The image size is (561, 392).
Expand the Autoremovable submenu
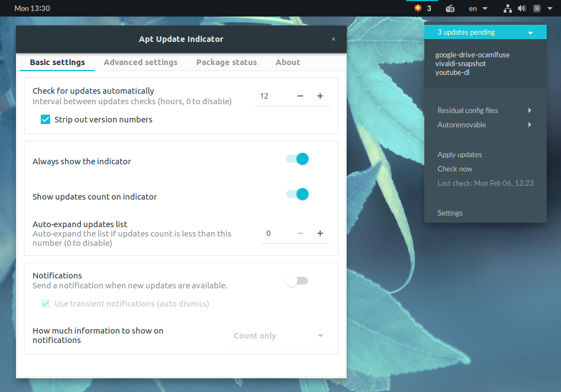pos(485,125)
